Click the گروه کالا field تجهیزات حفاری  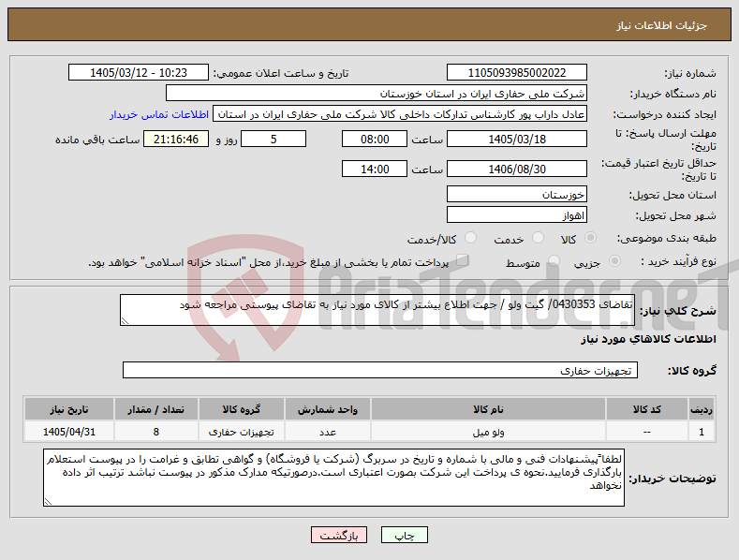click(380, 371)
